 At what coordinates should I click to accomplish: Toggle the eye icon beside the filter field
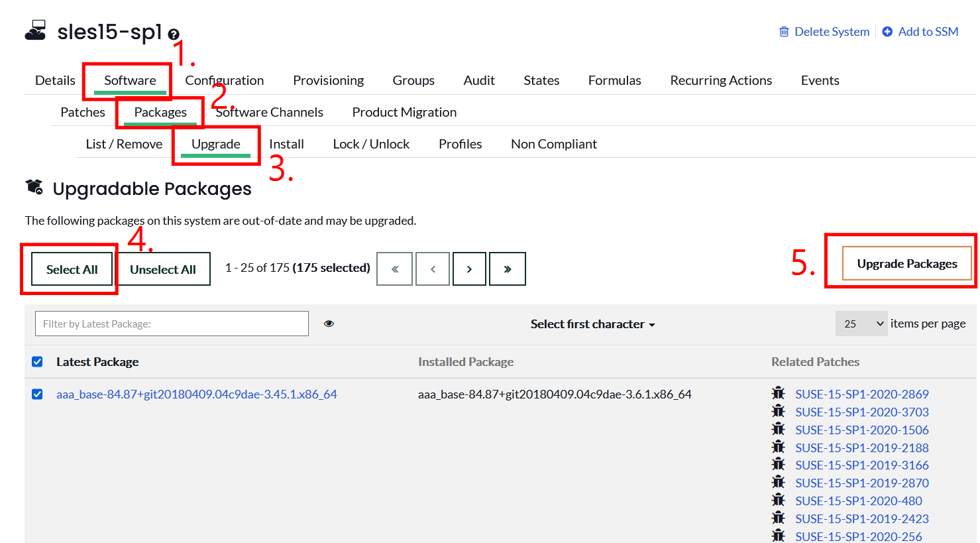click(x=329, y=324)
